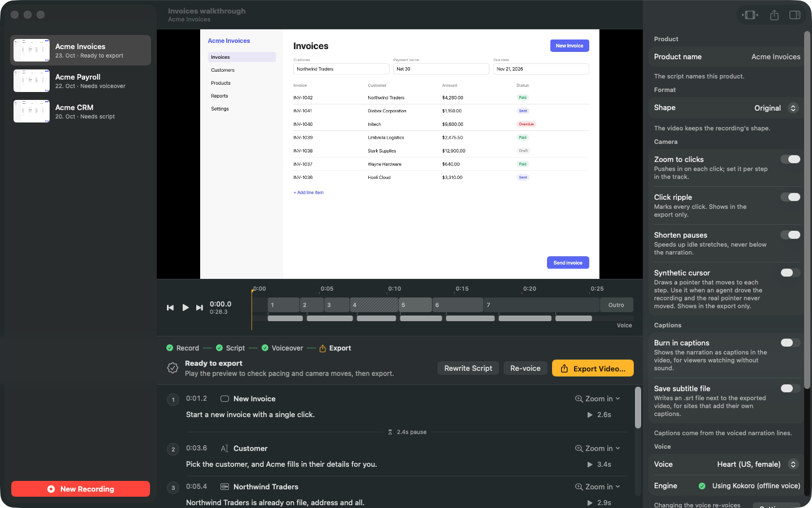Click the script steps list scrollbar
This screenshot has height=508, width=812.
tap(638, 408)
